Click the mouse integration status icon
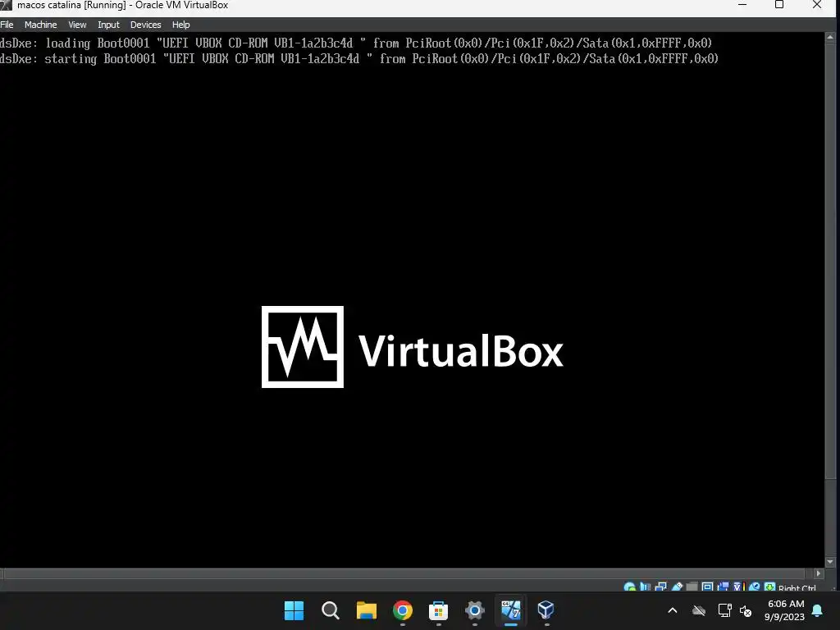 click(755, 587)
